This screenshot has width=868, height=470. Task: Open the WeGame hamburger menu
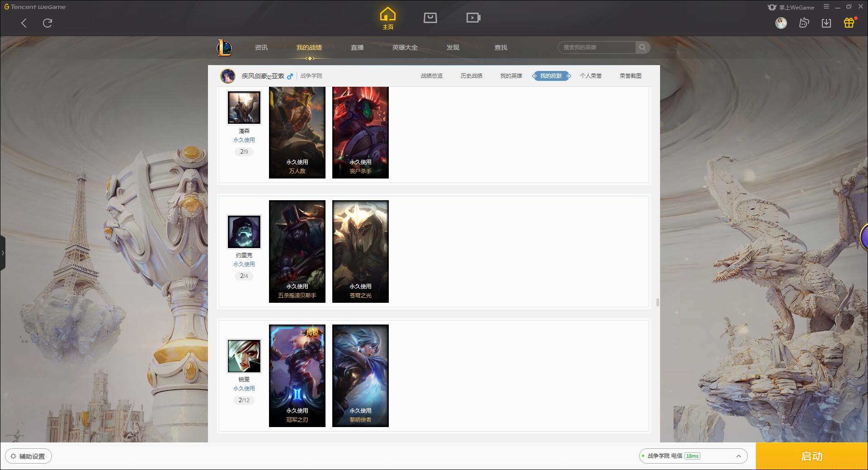[826, 7]
